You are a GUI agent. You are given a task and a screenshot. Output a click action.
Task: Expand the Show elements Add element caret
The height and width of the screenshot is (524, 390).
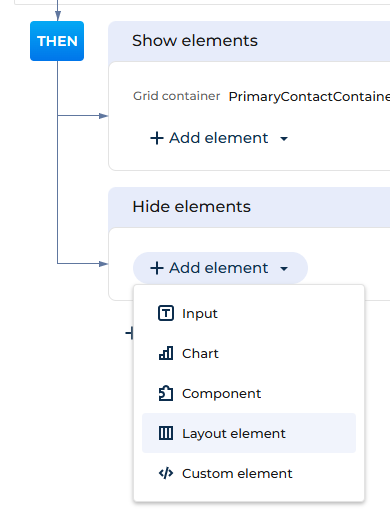tap(284, 139)
